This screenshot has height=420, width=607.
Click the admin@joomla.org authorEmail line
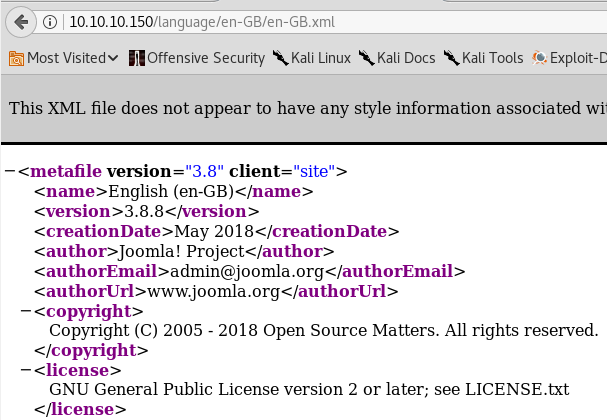250,271
